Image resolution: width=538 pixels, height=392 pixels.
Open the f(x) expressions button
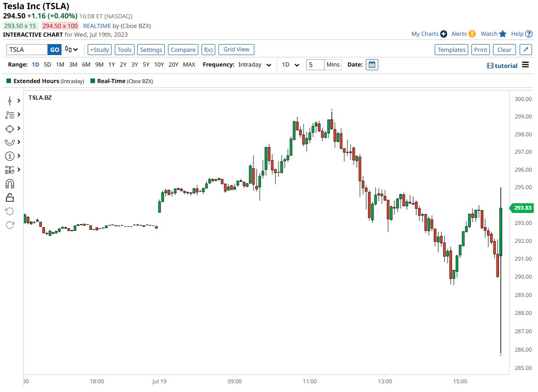[x=208, y=50]
